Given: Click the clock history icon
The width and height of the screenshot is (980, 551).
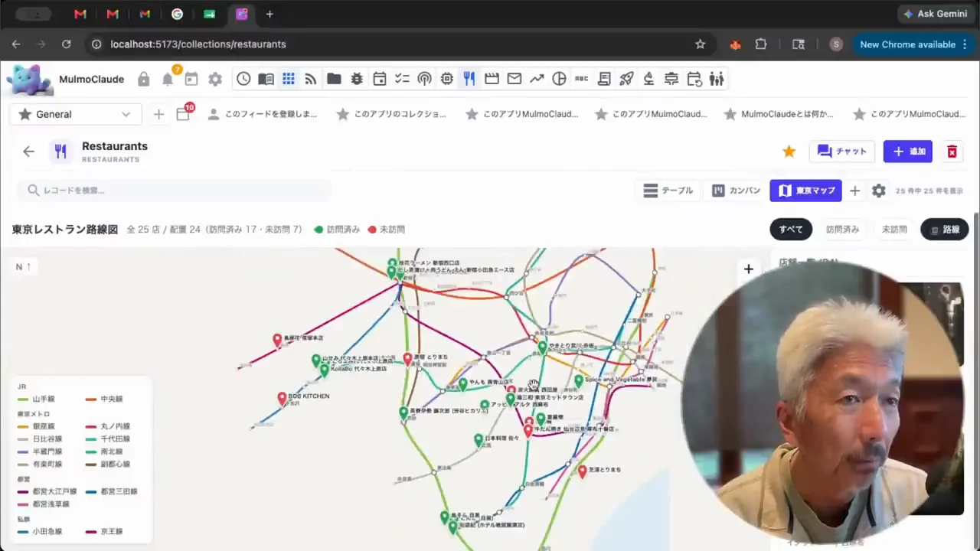Looking at the screenshot, I should (243, 79).
